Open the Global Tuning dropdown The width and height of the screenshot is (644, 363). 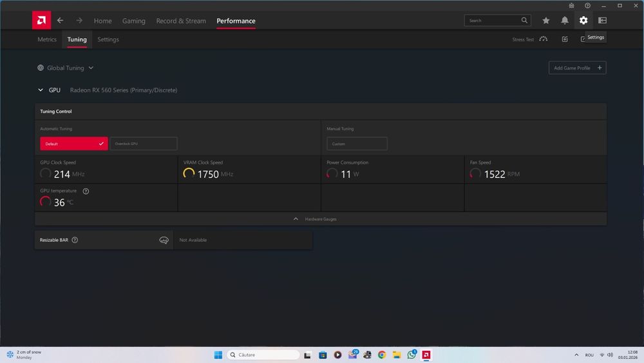(66, 68)
